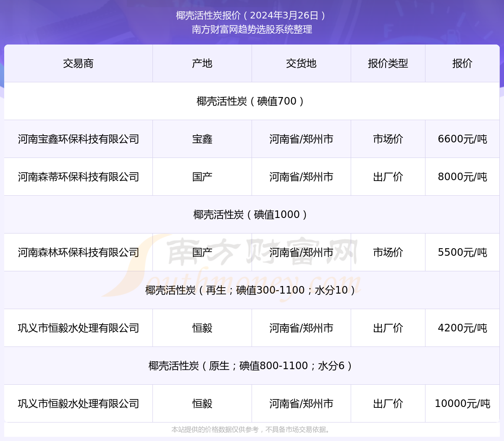Click 河南森林环保科技有限公司 trader cell
The height and width of the screenshot is (441, 504).
coord(79,252)
